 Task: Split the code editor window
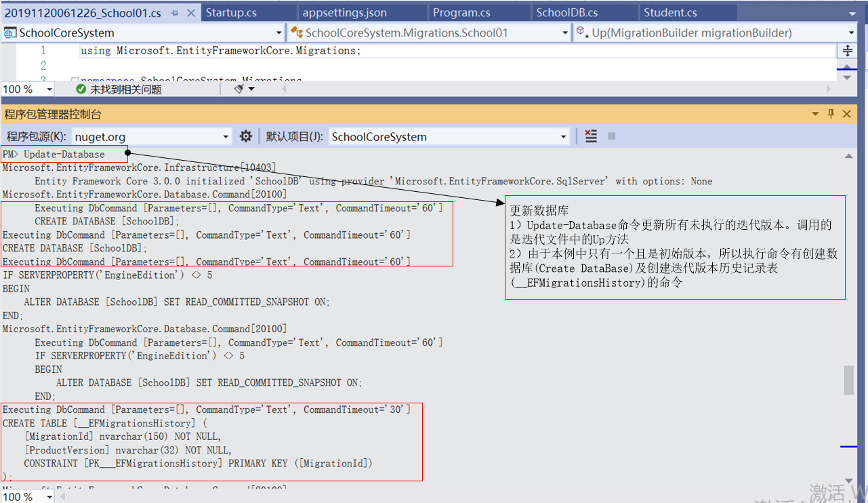point(847,51)
